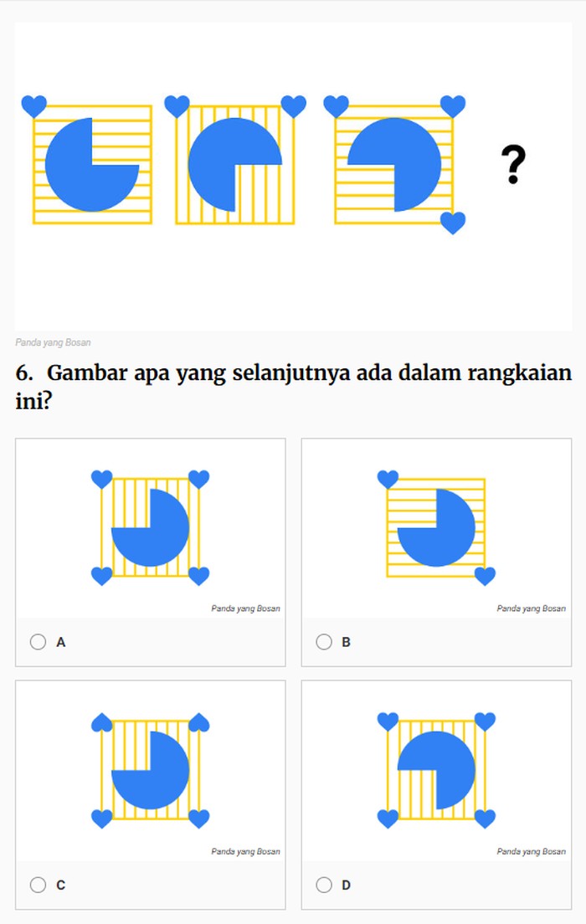Screen dimensions: 586x924
Task: Pick the answer D radio button
Action: pyautogui.click(x=324, y=885)
